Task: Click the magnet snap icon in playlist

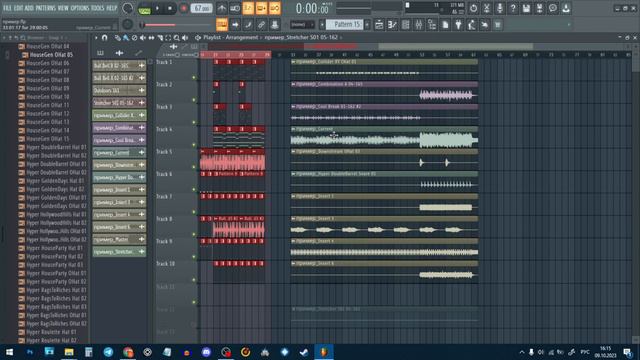Action: tap(104, 38)
